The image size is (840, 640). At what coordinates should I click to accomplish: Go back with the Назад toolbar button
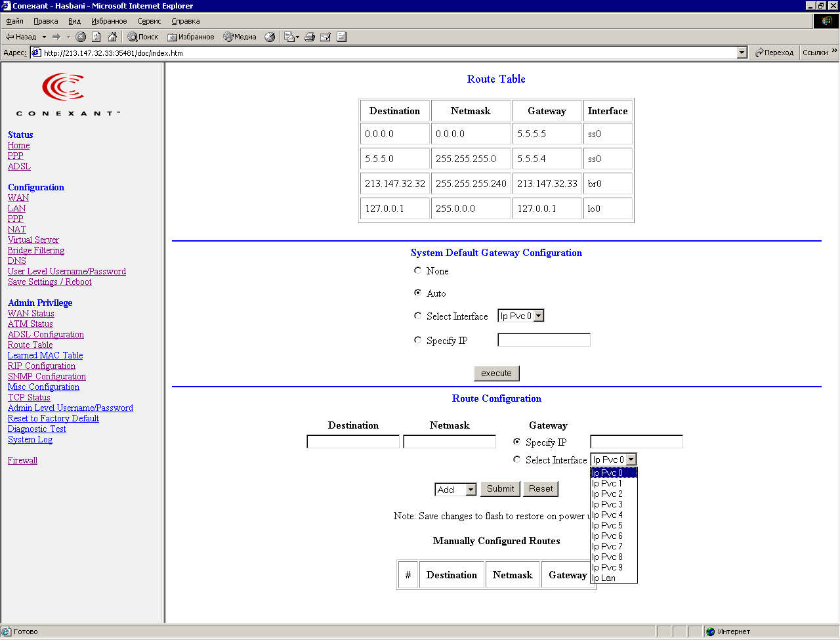click(x=20, y=37)
